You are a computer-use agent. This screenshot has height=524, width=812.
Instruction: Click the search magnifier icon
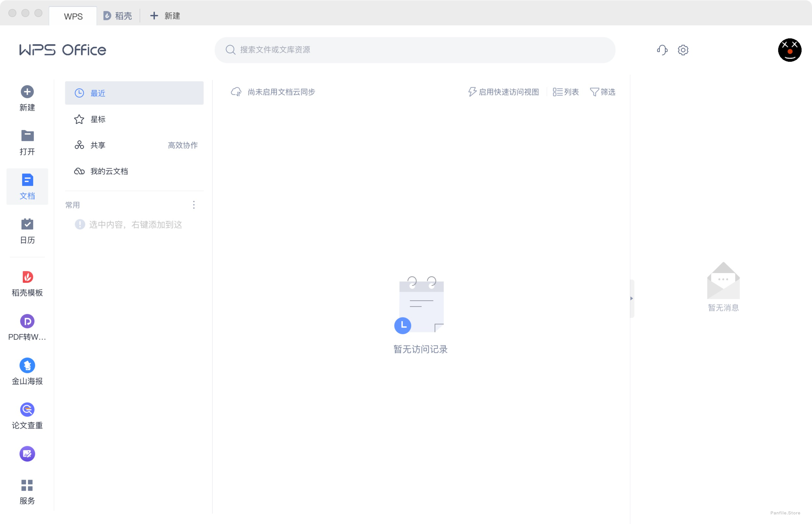[230, 50]
